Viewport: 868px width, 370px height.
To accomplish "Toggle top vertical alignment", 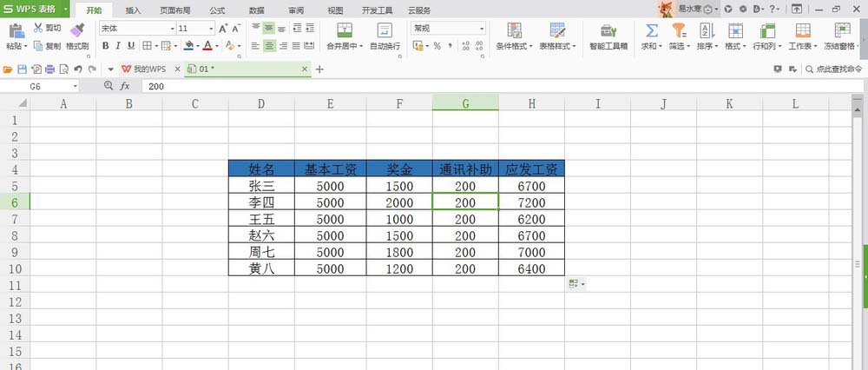I will click(256, 28).
